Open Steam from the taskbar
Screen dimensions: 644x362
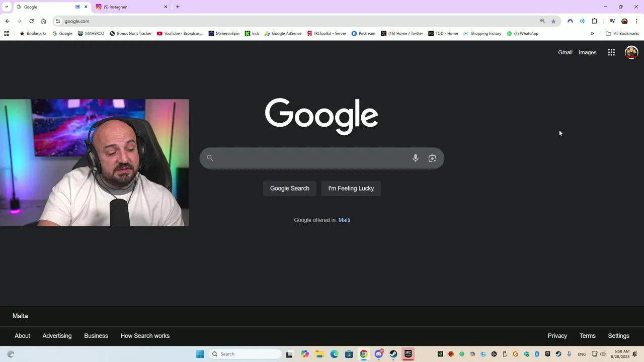[393, 354]
